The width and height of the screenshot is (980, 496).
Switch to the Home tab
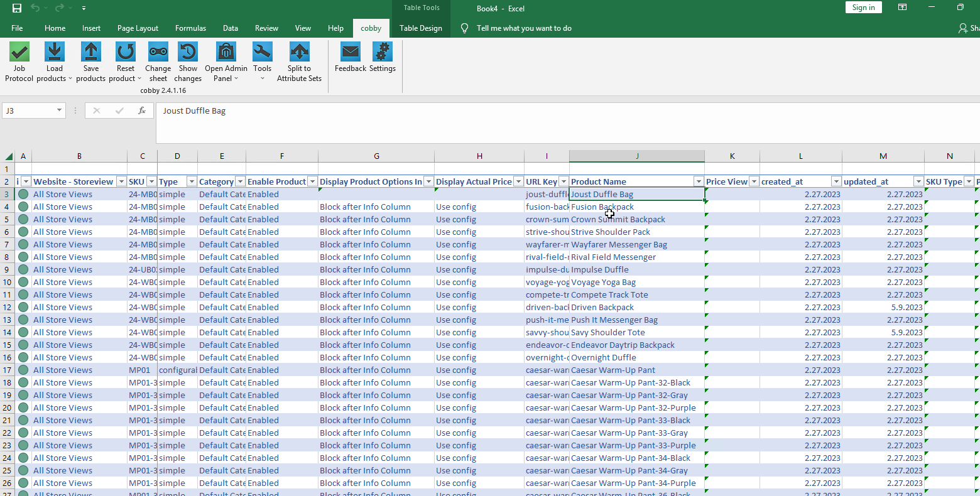[55, 28]
